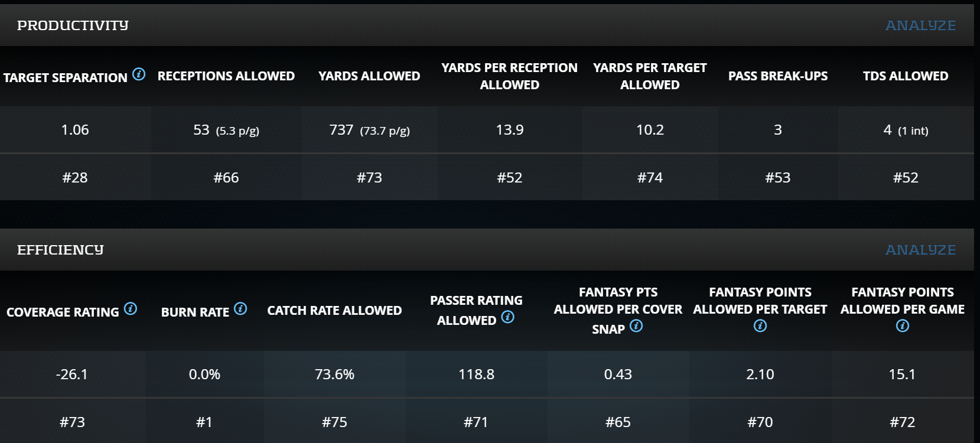Click the Burn Rate info icon
The image size is (980, 443).
pos(240,308)
